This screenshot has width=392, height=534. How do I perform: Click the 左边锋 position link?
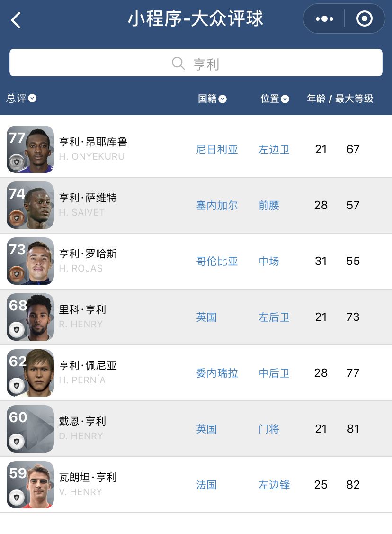point(274,485)
